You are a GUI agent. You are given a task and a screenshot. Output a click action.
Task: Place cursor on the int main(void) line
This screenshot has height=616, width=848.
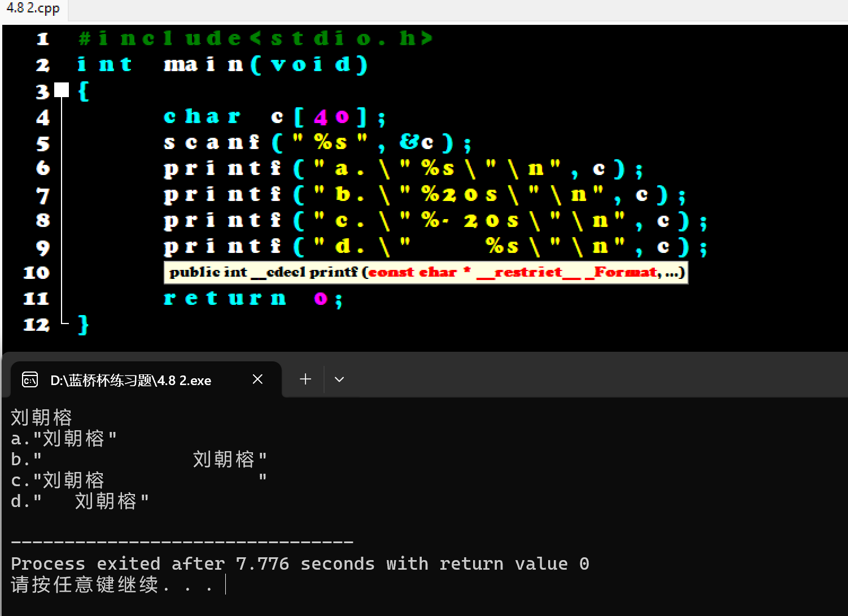[222, 64]
